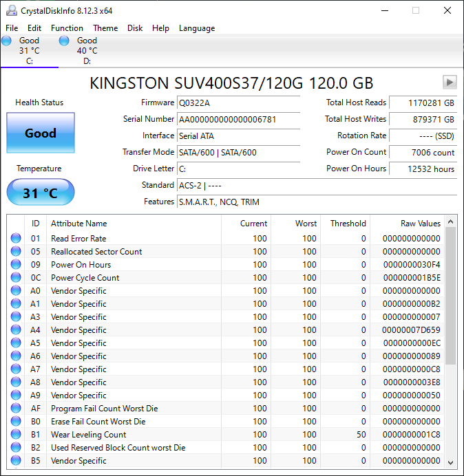Click status orb of Read Error Rate row
Image resolution: width=464 pixels, height=476 pixels.
tap(16, 238)
